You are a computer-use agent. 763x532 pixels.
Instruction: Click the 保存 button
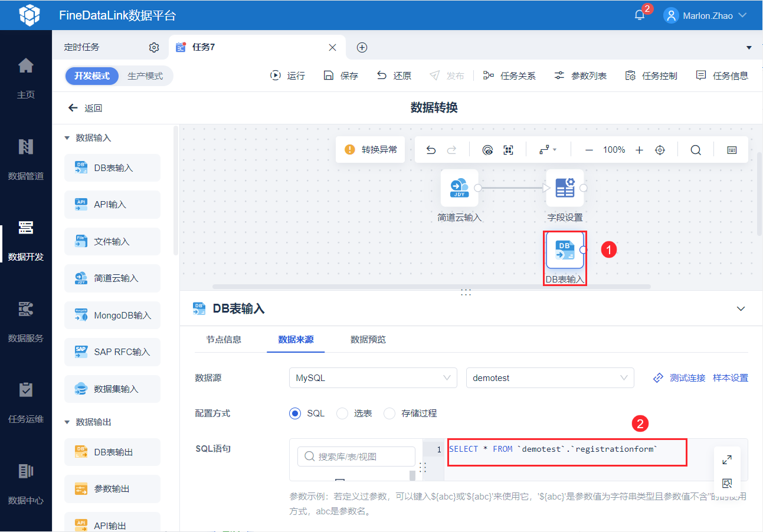[341, 75]
